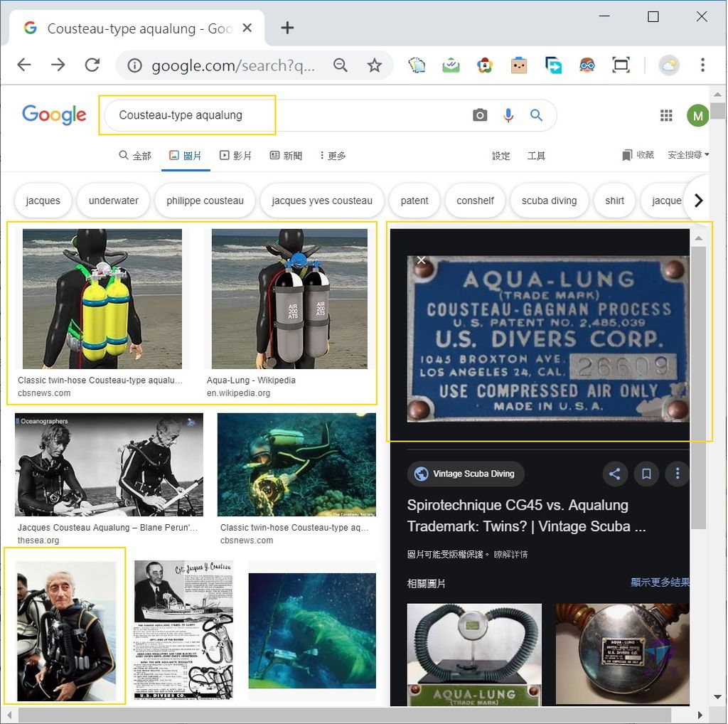This screenshot has width=728, height=724.
Task: Click the browser forward arrow
Action: [58, 65]
